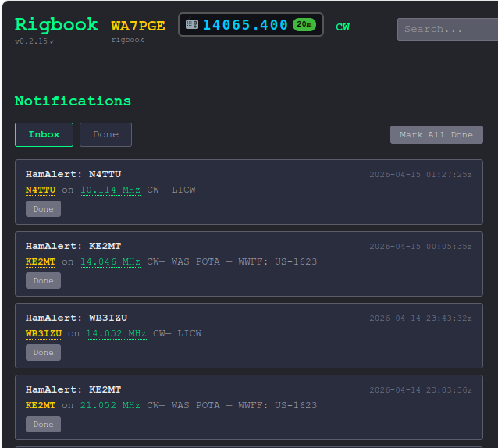Open the Rigbook home title

click(56, 24)
